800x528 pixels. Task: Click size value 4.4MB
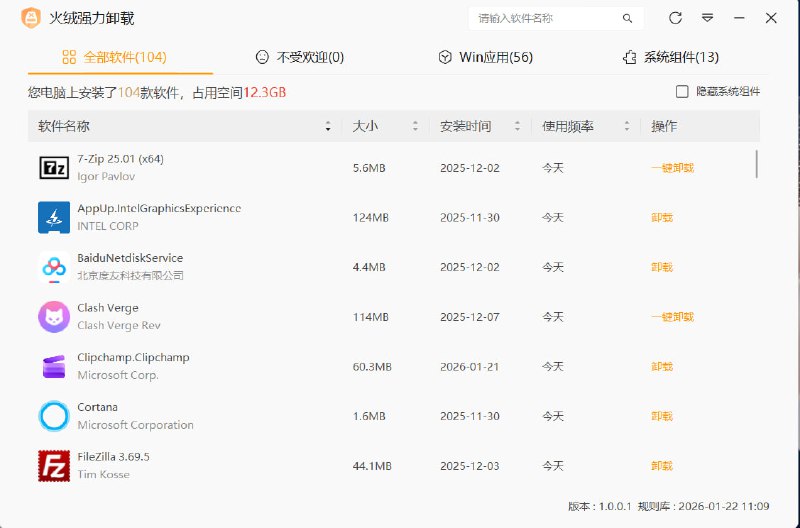369,267
